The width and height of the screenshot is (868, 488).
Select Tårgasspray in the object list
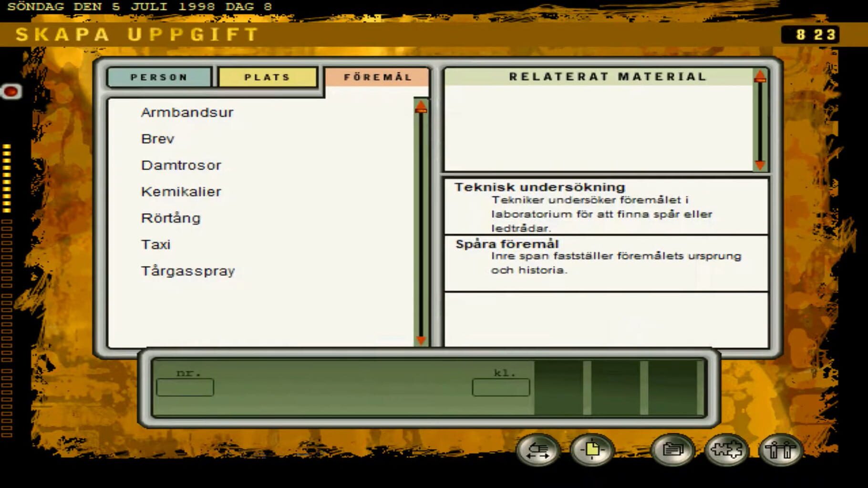coord(188,271)
